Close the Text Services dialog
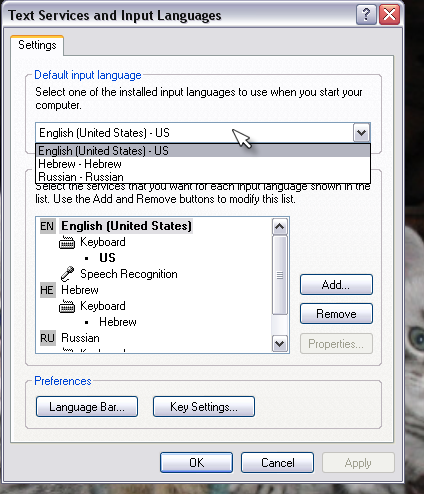 tap(389, 15)
